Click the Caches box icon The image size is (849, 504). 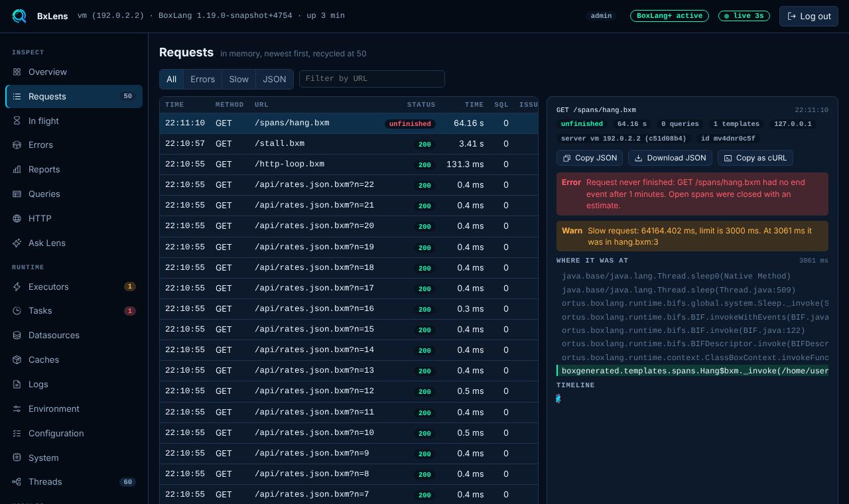click(x=17, y=359)
